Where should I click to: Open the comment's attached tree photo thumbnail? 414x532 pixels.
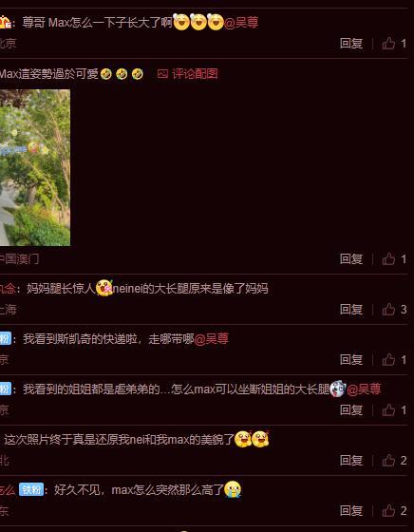(35, 167)
